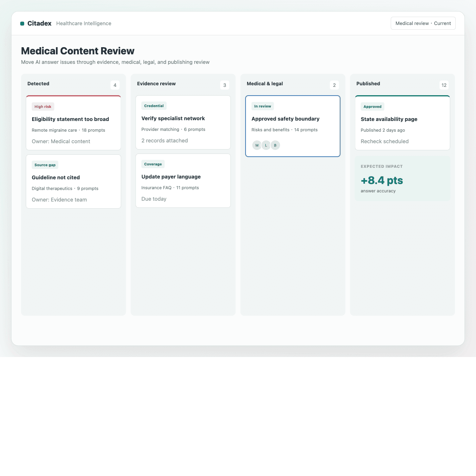Click the Citadex logo square
The image size is (476, 476).
22,23
